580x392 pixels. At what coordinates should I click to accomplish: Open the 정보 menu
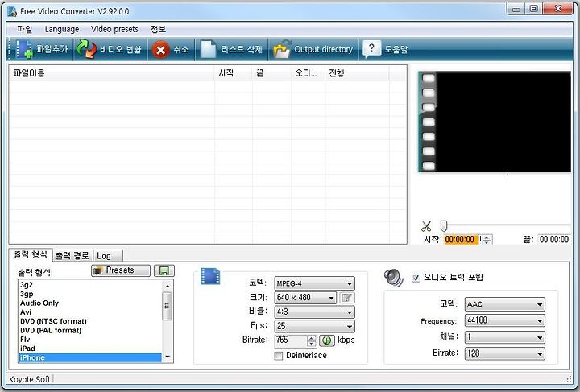(159, 29)
